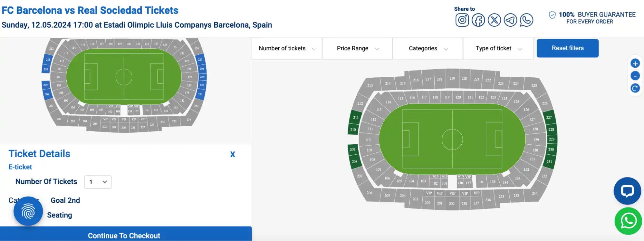
Task: Share the event via Instagram icon
Action: pyautogui.click(x=462, y=20)
